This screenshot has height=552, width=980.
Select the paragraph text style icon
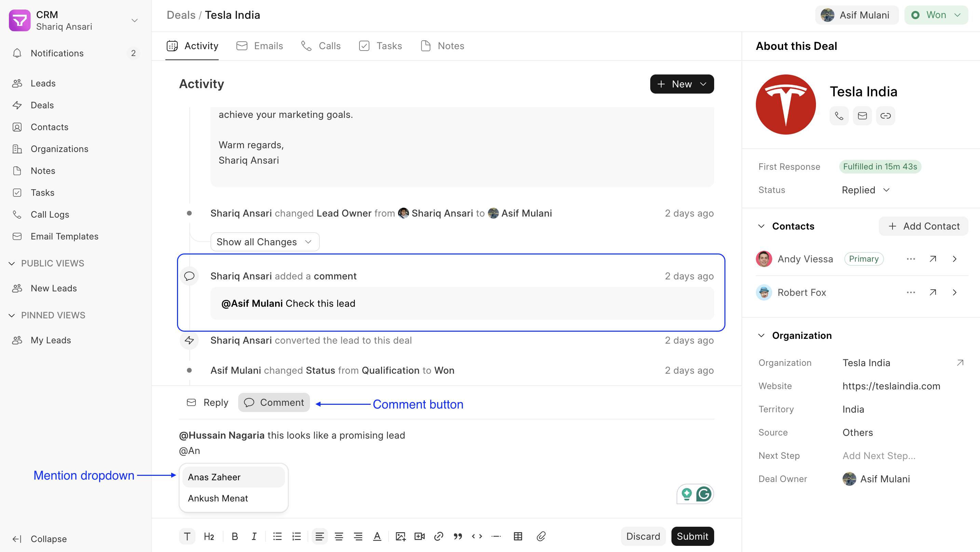coord(187,536)
